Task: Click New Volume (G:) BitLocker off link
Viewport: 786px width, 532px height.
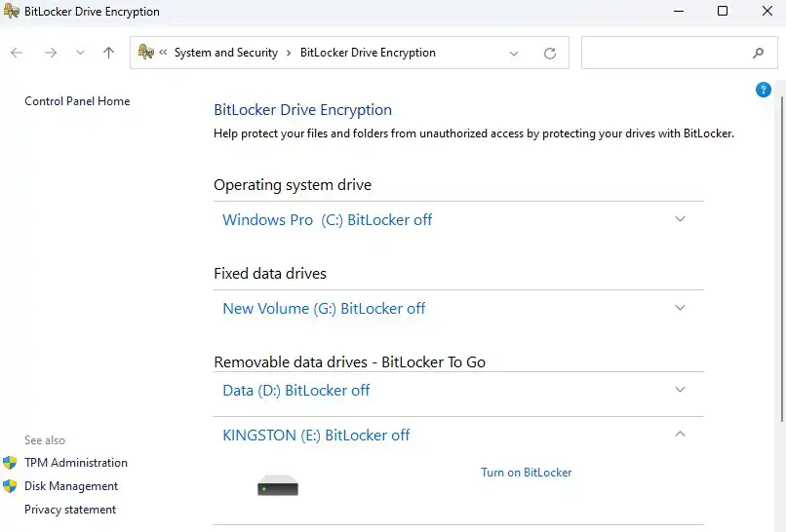Action: (x=324, y=309)
